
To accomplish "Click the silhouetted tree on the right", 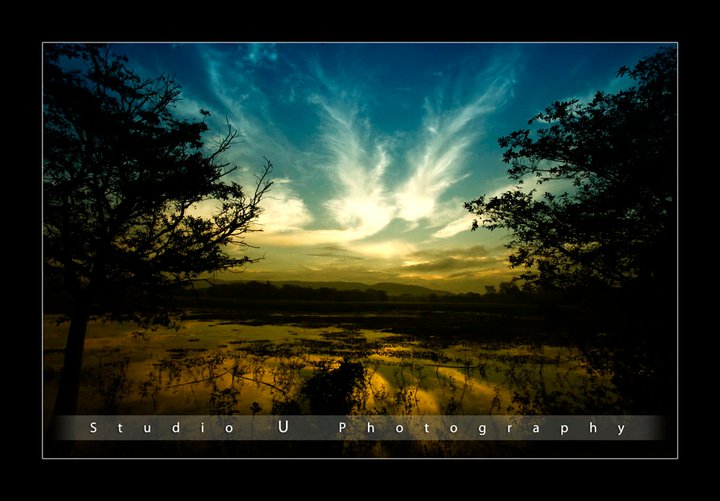I will point(590,190).
